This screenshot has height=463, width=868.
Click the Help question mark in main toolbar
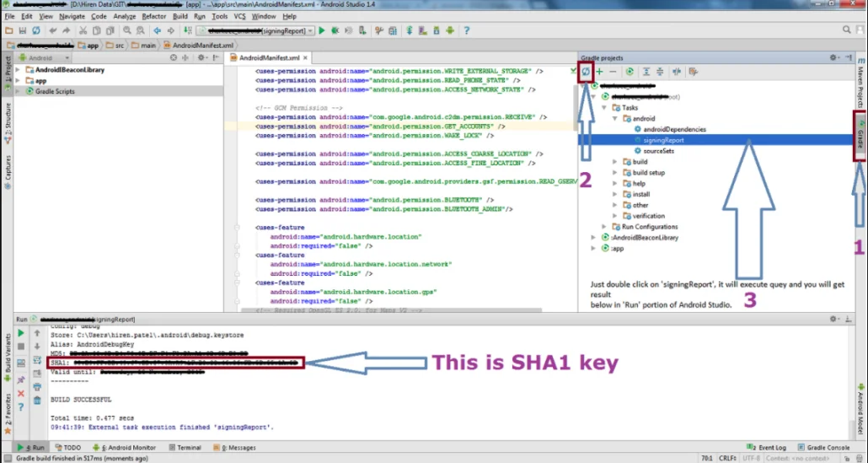pyautogui.click(x=467, y=30)
